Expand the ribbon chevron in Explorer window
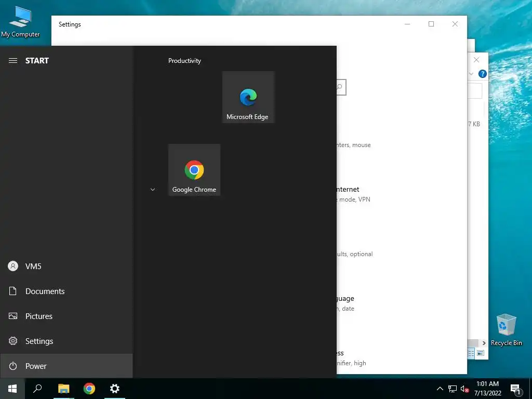 tap(471, 74)
